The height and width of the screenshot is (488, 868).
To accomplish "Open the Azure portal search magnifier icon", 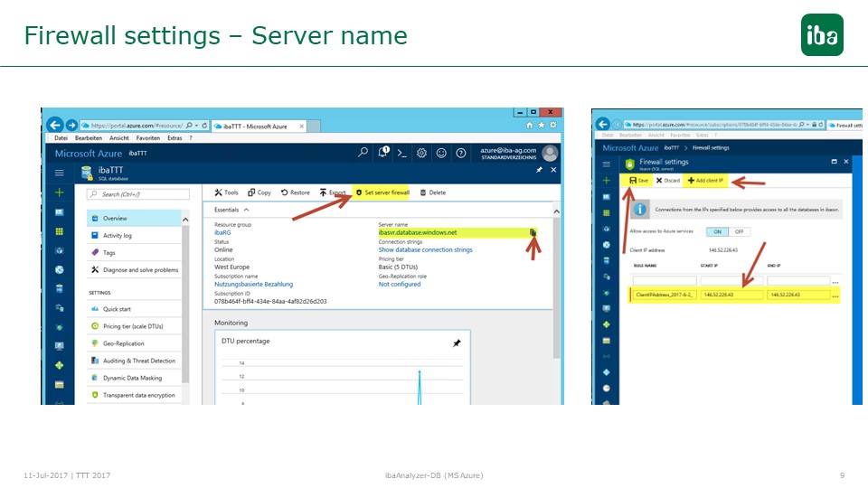I will 363,152.
